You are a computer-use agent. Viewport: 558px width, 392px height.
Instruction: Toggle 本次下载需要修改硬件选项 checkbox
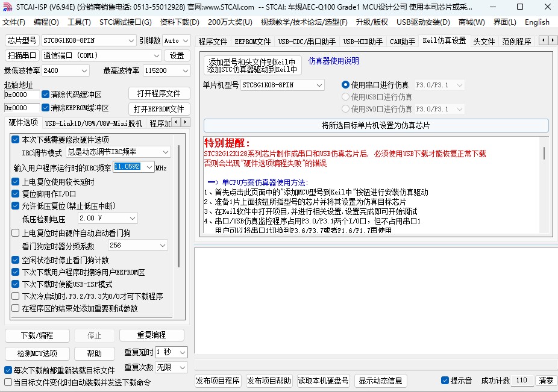click(15, 140)
